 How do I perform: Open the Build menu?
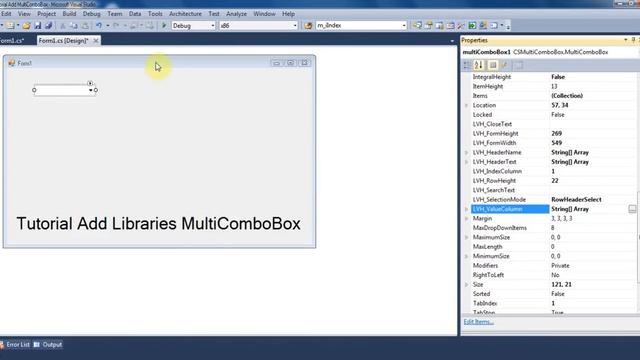coord(69,14)
